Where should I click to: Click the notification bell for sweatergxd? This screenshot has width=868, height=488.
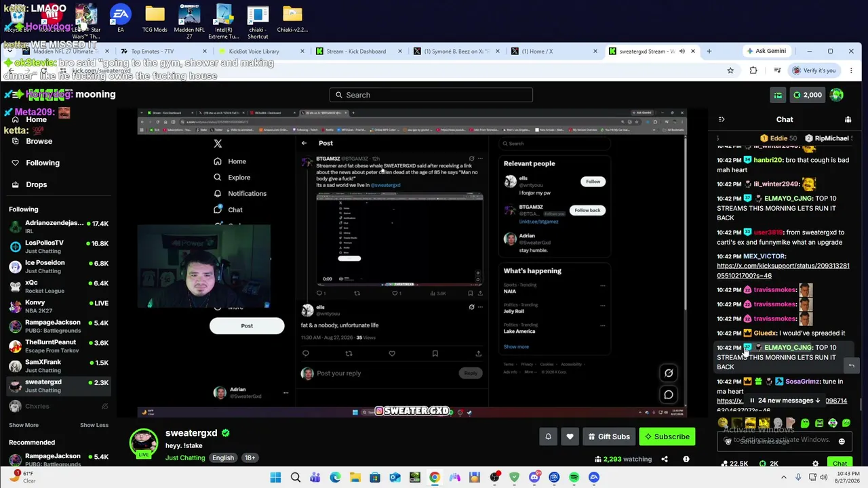tap(549, 436)
